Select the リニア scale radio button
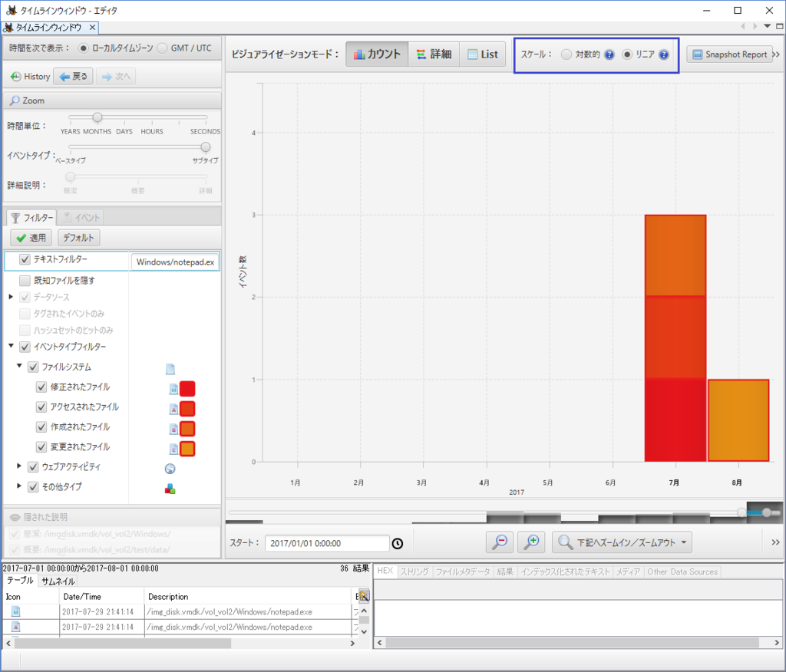Image resolution: width=786 pixels, height=672 pixels. (626, 54)
